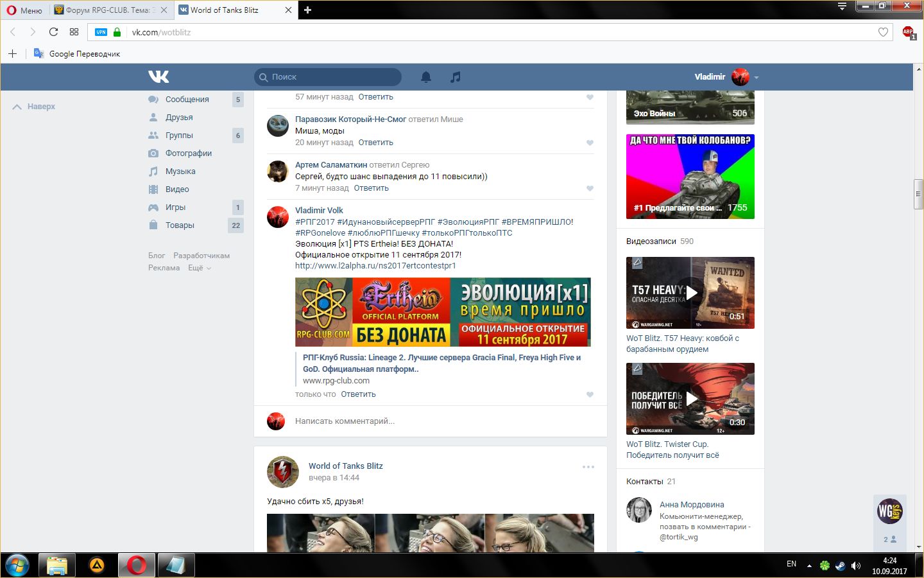
Task: Click the Opera forward arrow
Action: (x=33, y=32)
